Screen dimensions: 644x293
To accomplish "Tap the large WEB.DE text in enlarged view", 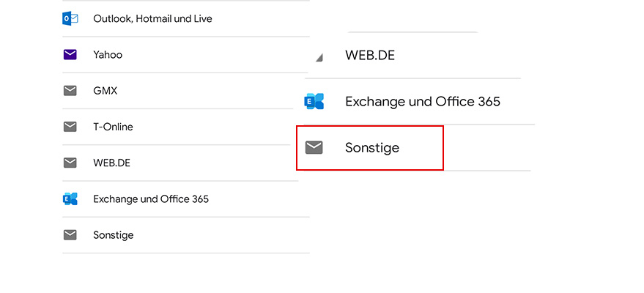I will point(370,55).
